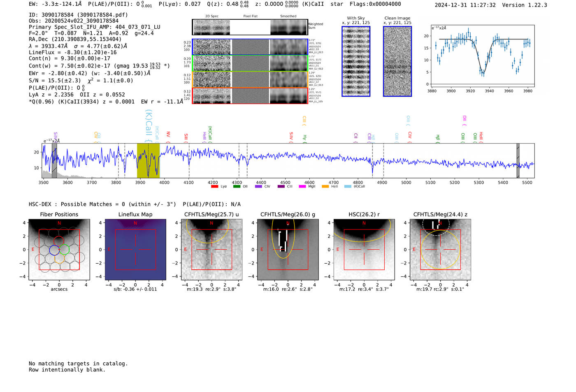This screenshot has width=576, height=392.
Task: Click the S/N = 15.5(±2.3) value
Action: (55, 81)
